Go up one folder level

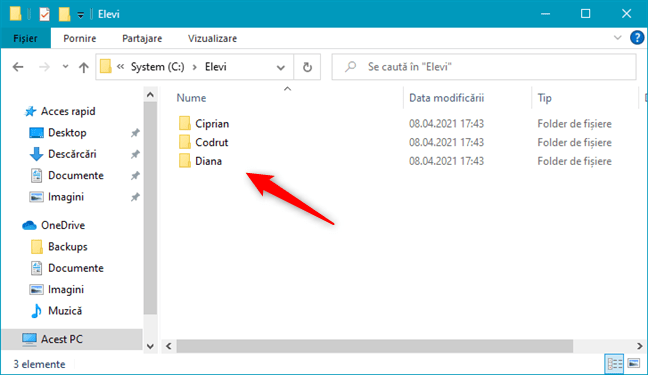pos(84,67)
